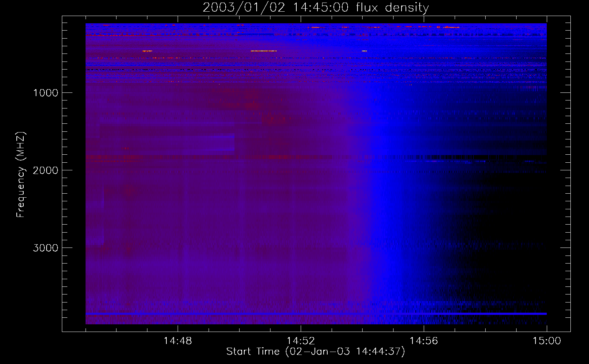Click the plot title '2003/01/02 14:45:00 flux density'
589x364 pixels.
(x=316, y=7)
